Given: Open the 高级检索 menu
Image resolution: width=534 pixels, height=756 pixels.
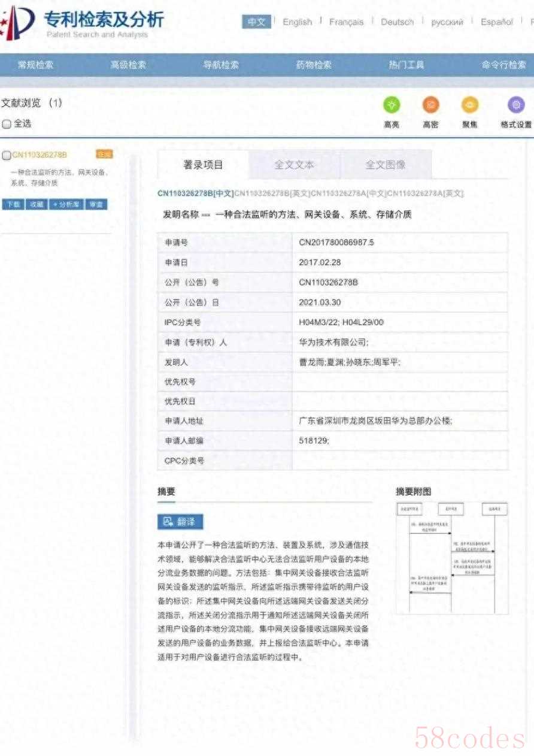Looking at the screenshot, I should tap(128, 65).
